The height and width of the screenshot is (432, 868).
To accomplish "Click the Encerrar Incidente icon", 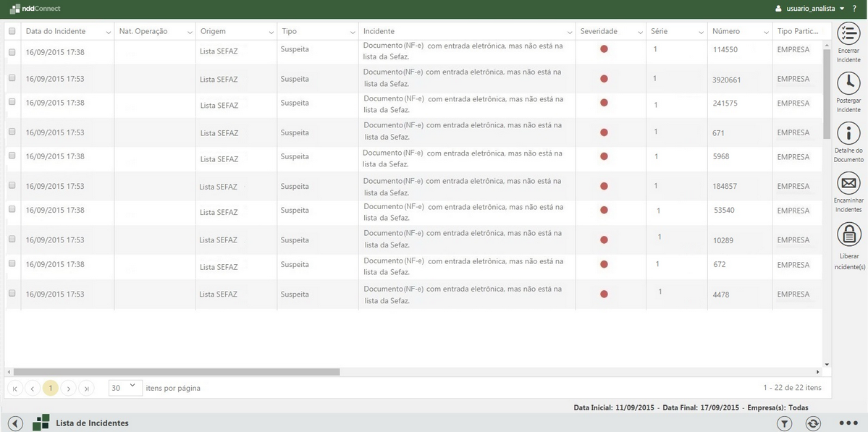I will pyautogui.click(x=848, y=34).
